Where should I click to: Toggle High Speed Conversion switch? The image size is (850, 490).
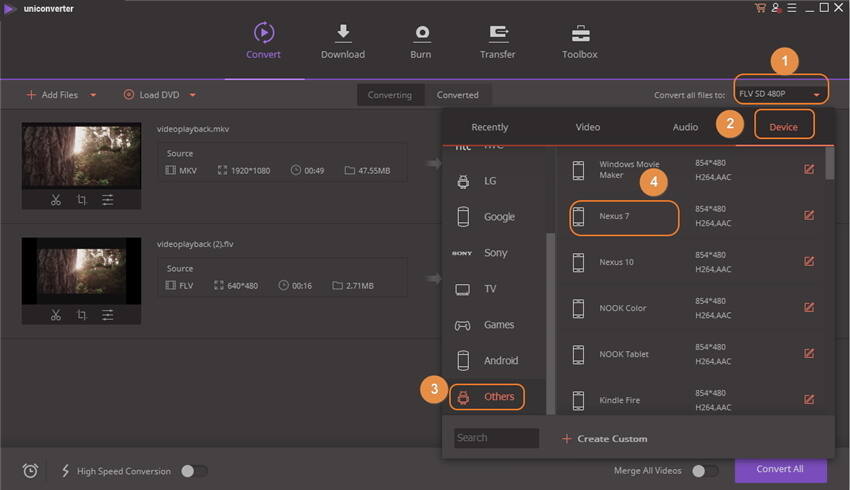pyautogui.click(x=193, y=471)
